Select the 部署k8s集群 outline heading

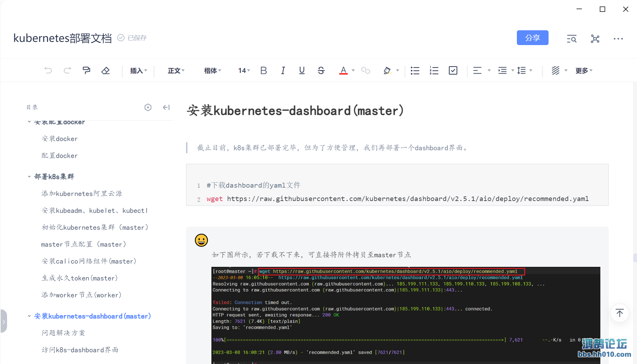54,177
